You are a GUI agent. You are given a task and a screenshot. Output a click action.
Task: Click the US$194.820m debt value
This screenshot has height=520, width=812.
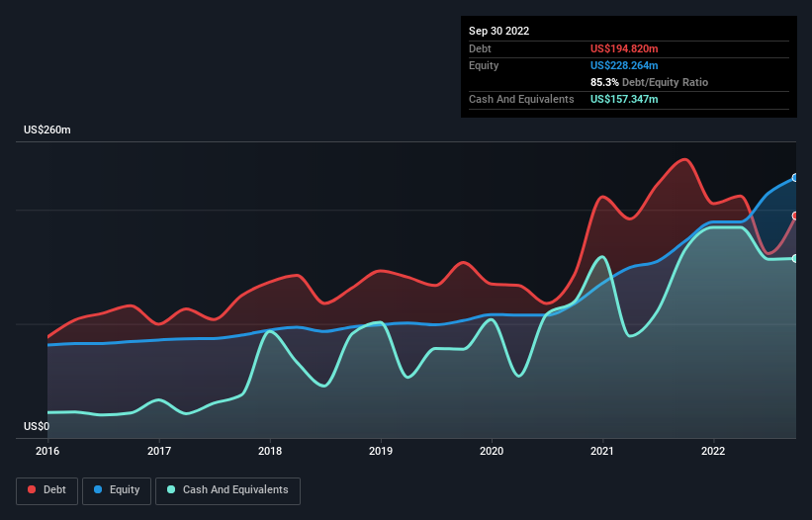[x=624, y=48]
